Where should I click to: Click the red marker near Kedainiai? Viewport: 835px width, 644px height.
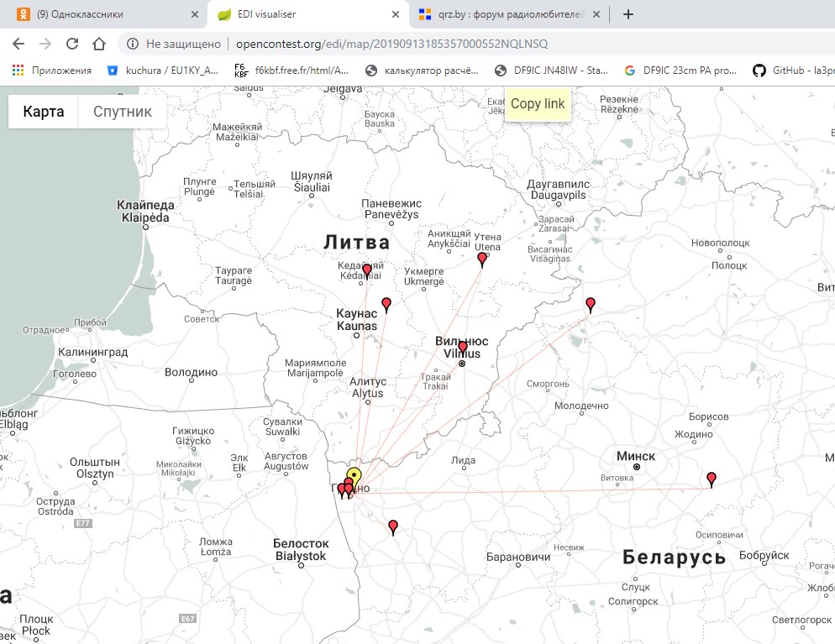pyautogui.click(x=367, y=270)
